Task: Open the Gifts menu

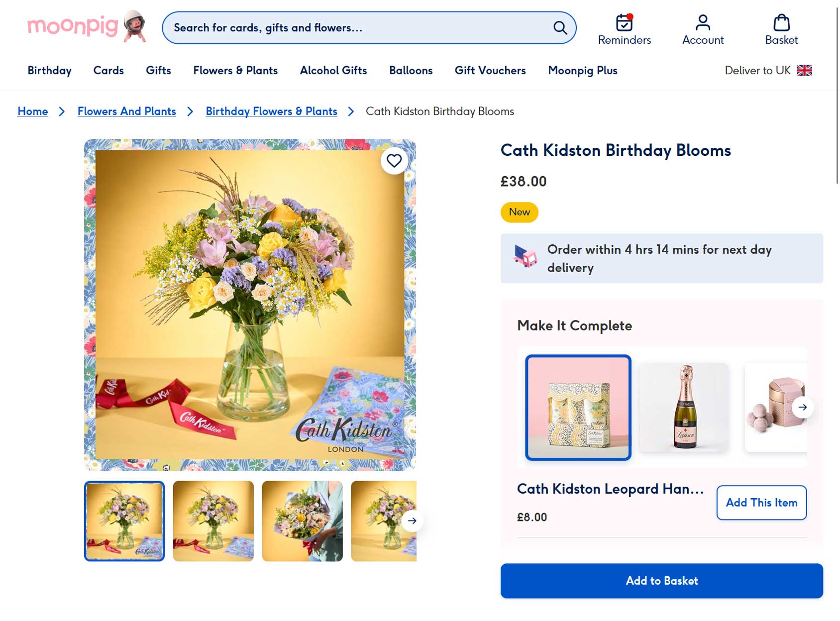Action: (158, 70)
